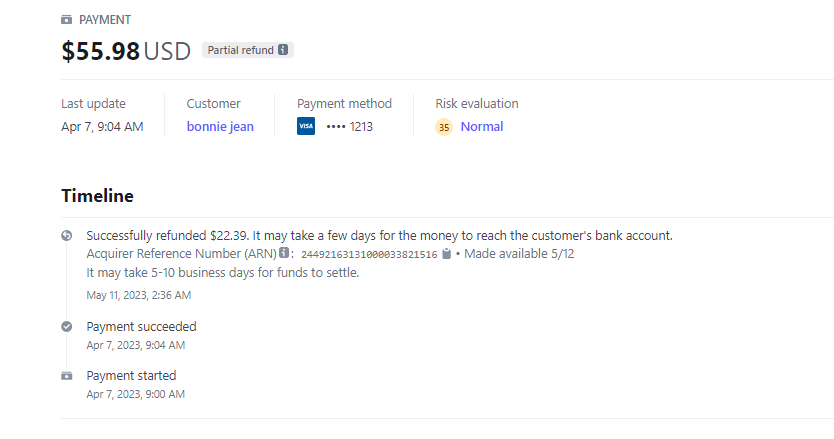
Task: Click the Timeline section heading
Action: coord(97,195)
